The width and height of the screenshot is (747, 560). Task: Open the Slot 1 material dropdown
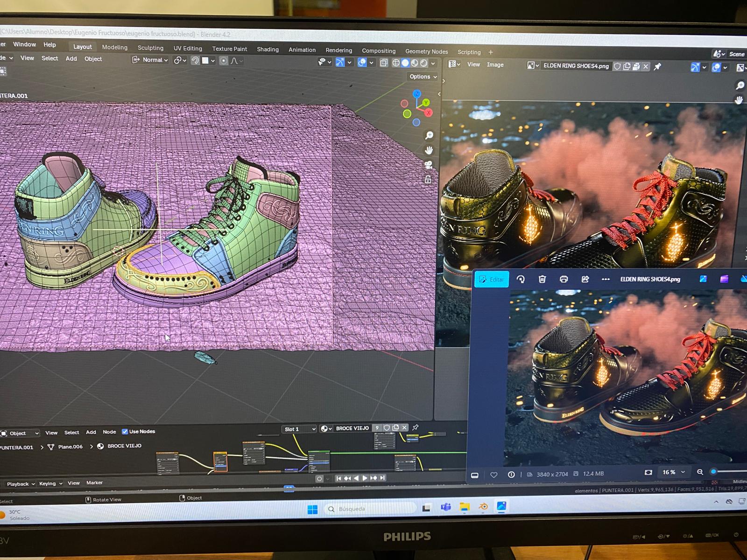coord(299,429)
